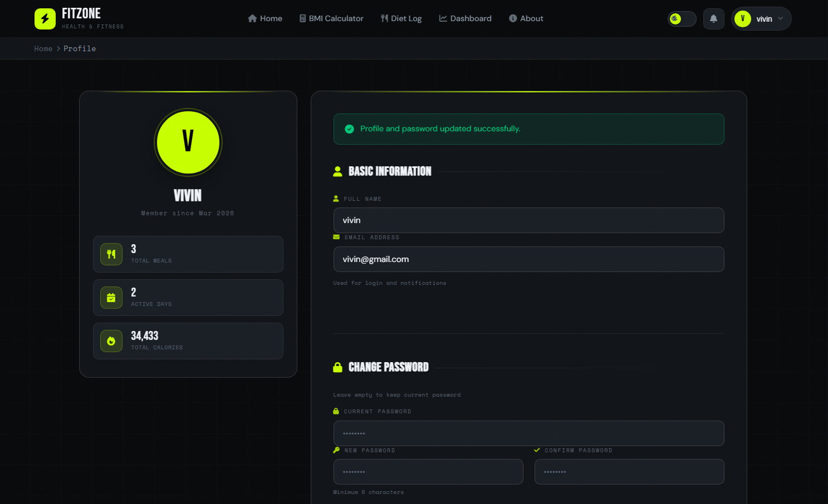Screen dimensions: 828x504
Task: Focus the Email Address input field
Action: [x=529, y=259]
